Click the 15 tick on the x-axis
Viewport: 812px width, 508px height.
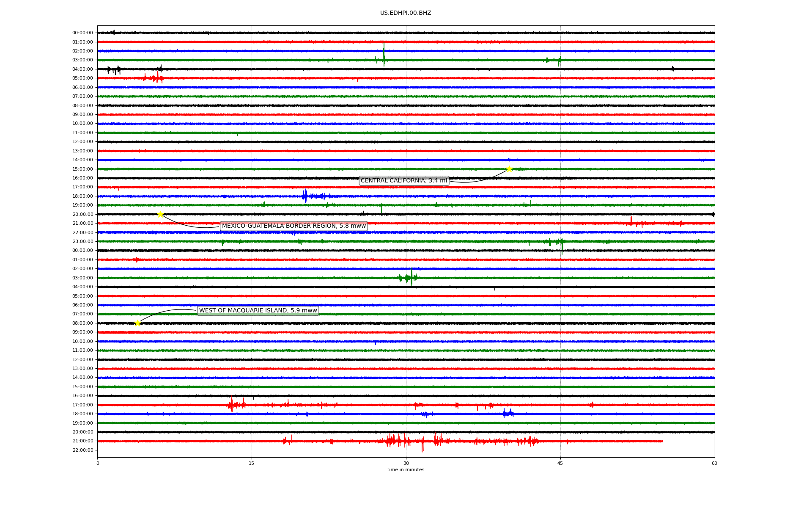coord(252,463)
